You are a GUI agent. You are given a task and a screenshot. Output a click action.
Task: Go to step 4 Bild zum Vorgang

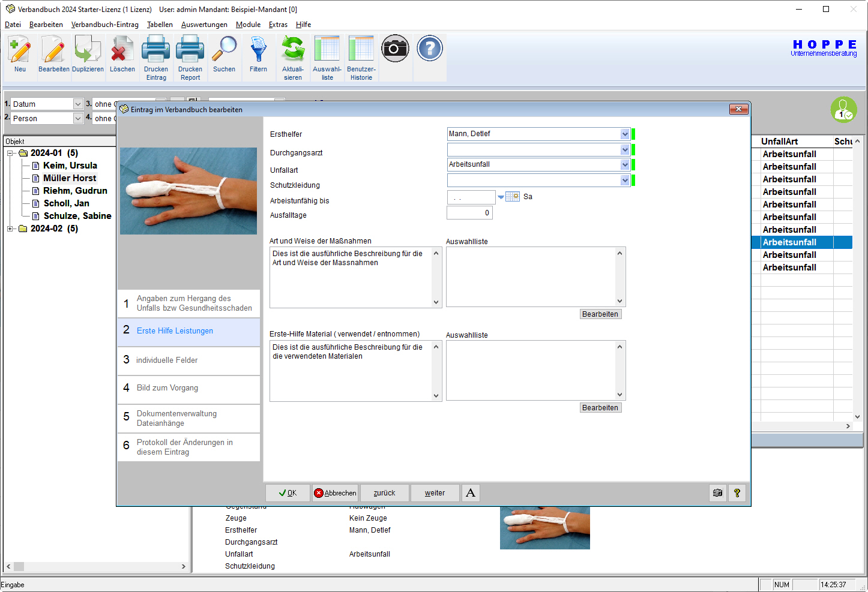tap(188, 389)
